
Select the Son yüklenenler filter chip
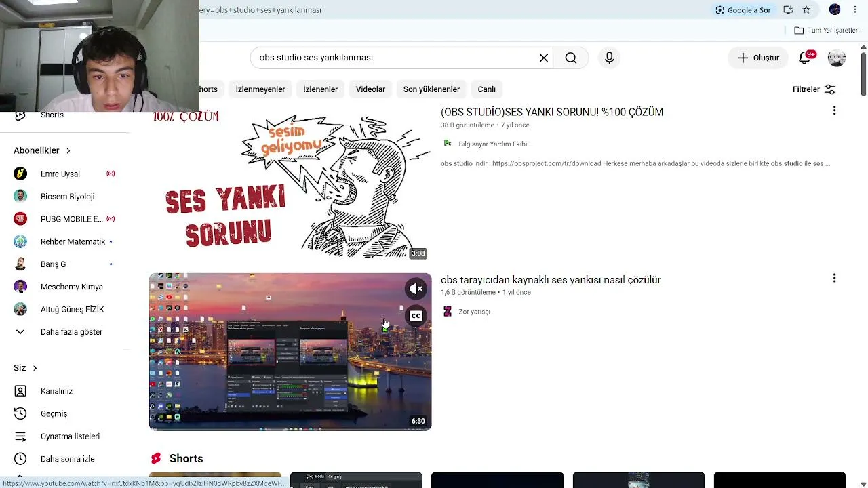pos(431,89)
